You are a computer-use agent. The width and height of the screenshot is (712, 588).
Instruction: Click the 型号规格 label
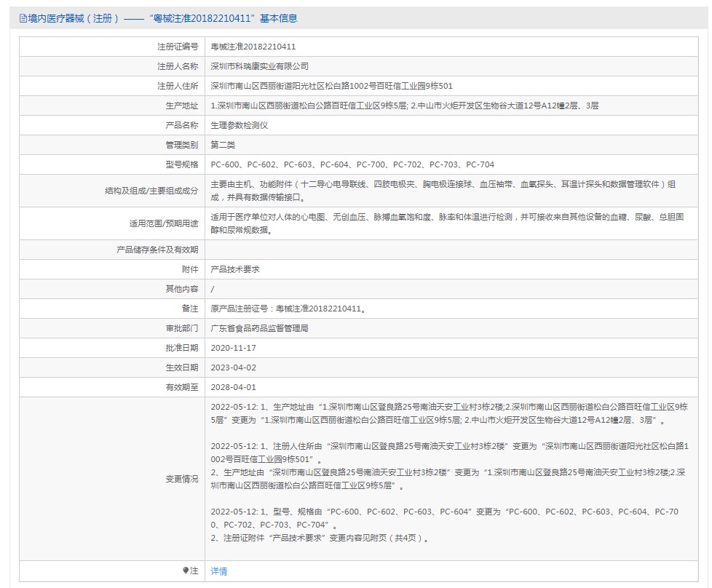point(181,164)
